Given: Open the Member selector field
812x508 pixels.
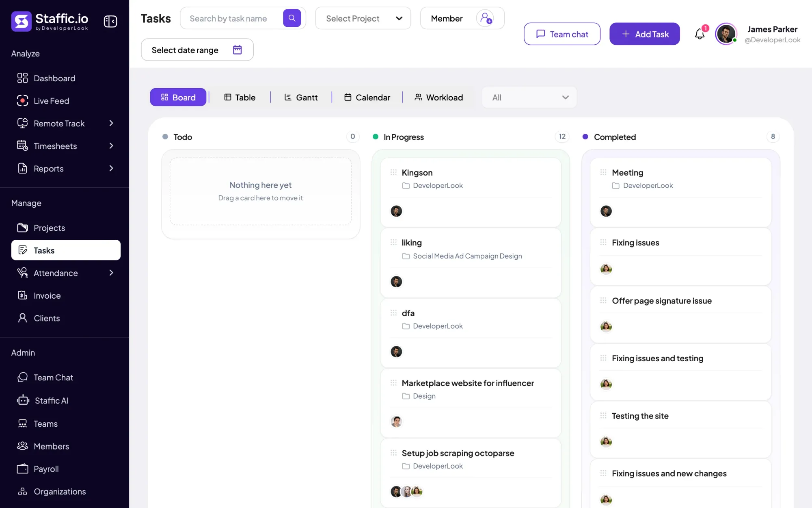Looking at the screenshot, I should (x=462, y=18).
